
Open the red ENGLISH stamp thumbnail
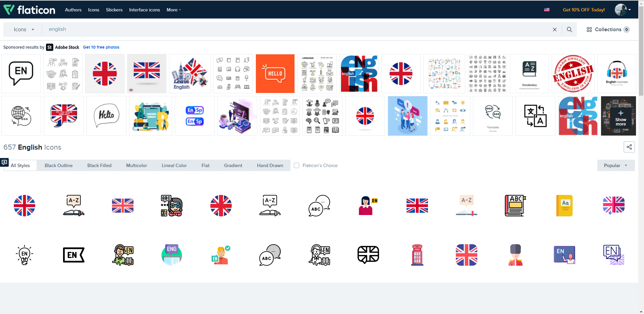coord(573,73)
